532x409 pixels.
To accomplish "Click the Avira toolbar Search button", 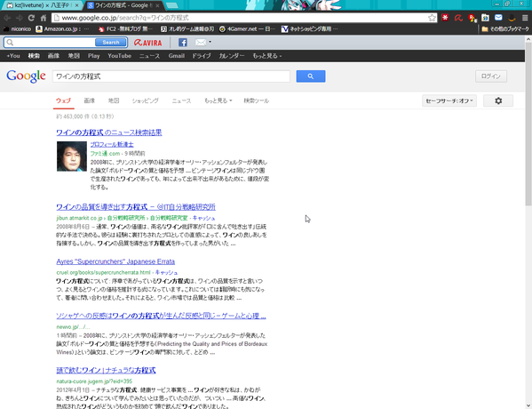I will point(111,43).
